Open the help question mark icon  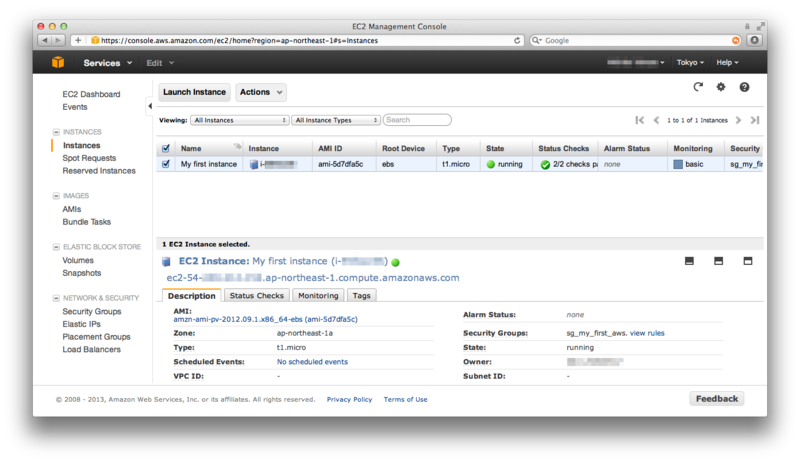pos(744,87)
